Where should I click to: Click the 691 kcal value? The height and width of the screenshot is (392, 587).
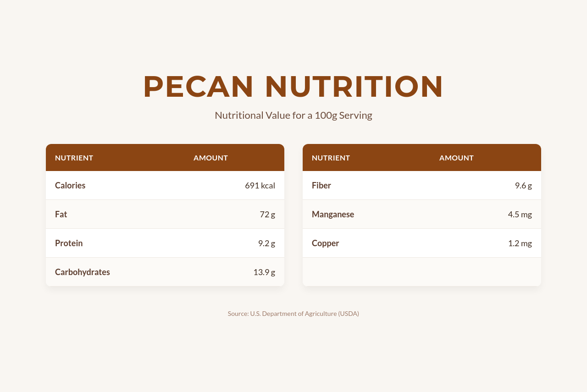260,186
